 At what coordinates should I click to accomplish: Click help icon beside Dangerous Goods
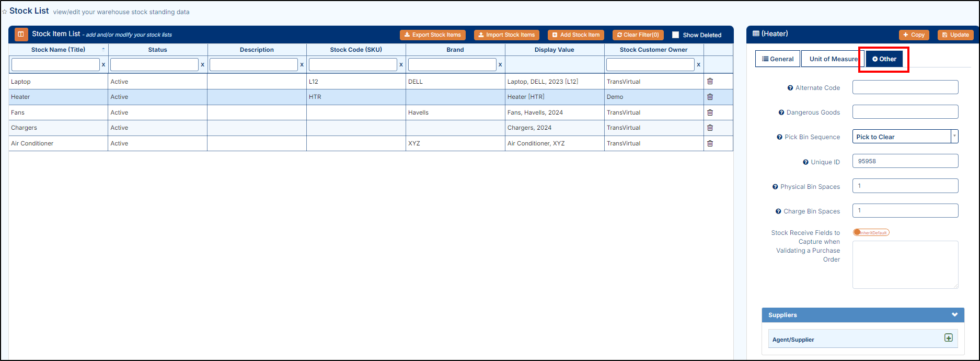(781, 112)
